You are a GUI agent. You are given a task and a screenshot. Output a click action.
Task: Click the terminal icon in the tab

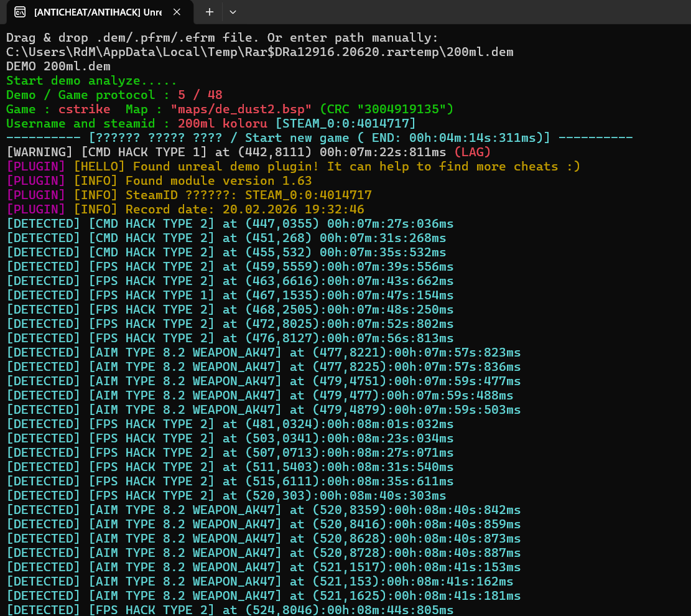[x=20, y=12]
